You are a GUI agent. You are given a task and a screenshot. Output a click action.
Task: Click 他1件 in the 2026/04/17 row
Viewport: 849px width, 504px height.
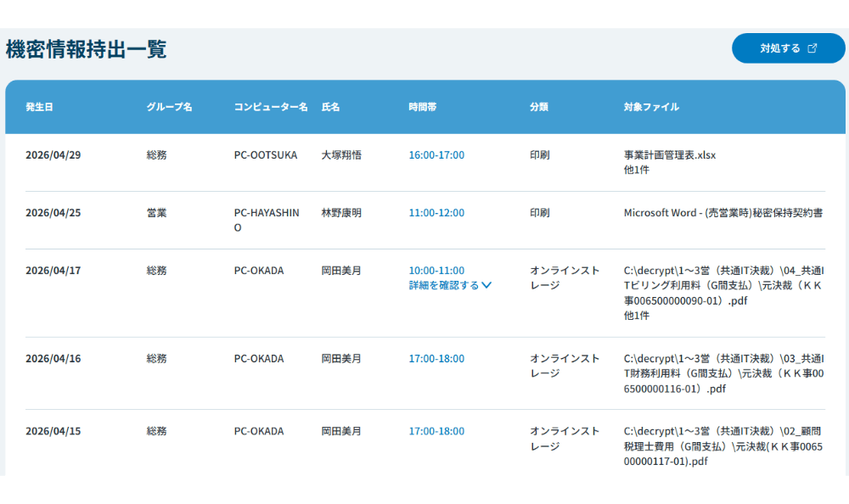pos(636,316)
